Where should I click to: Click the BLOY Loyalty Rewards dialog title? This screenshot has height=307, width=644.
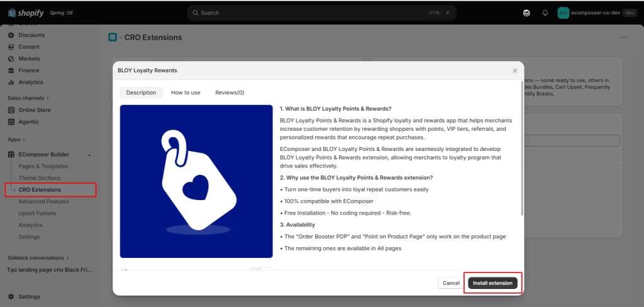tap(147, 70)
